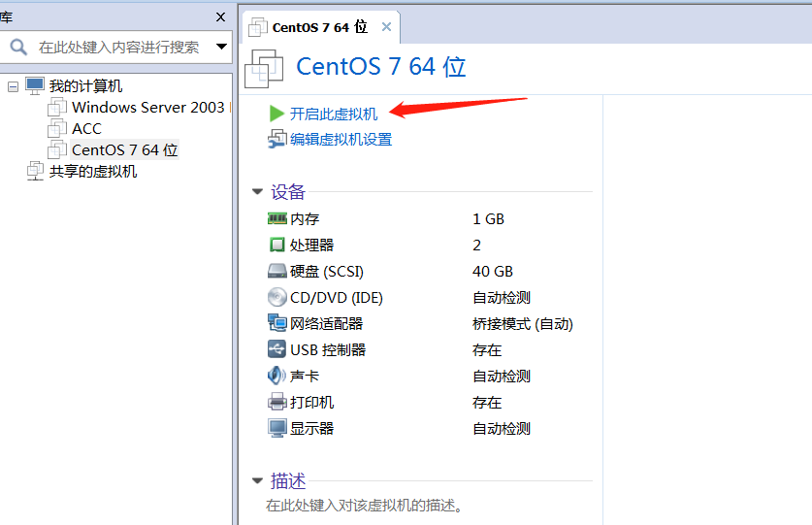Click the 1 GB memory value
This screenshot has height=525, width=812.
(x=488, y=218)
